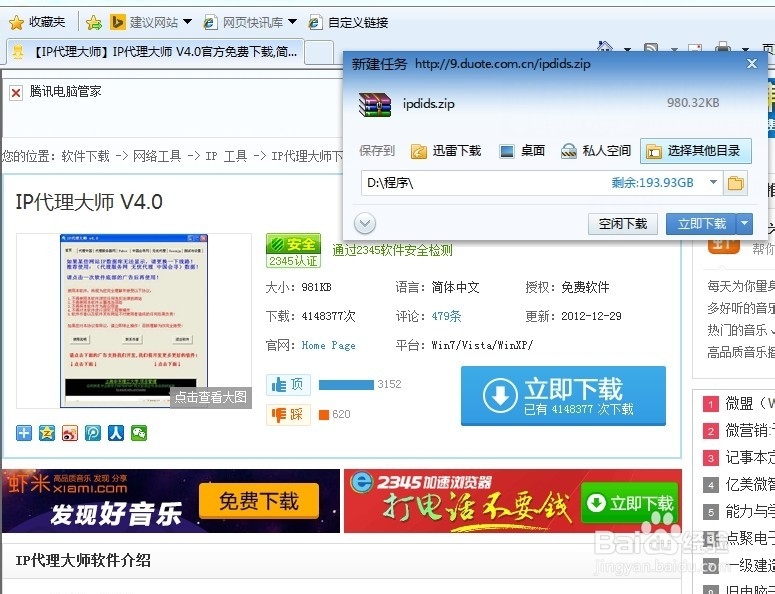Click 立即下载 button in download dialog
This screenshot has width=775, height=594.
click(x=701, y=224)
